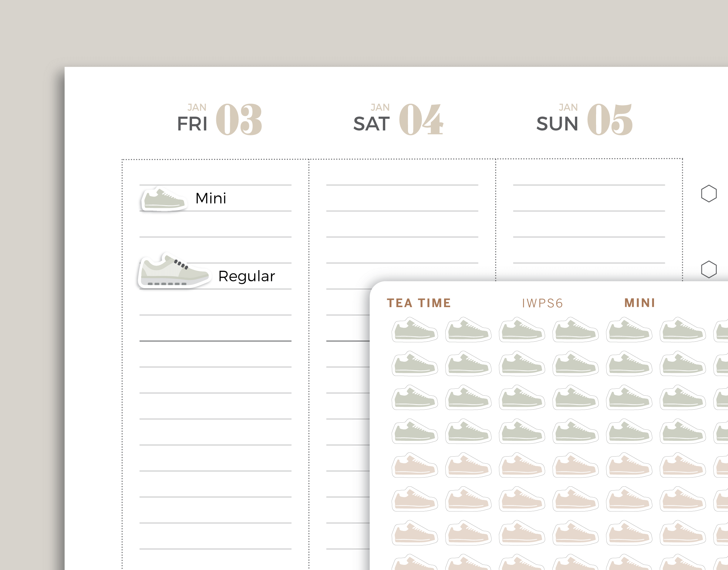Image resolution: width=728 pixels, height=570 pixels.
Task: Click the TEA TIME brand label
Action: 419,303
